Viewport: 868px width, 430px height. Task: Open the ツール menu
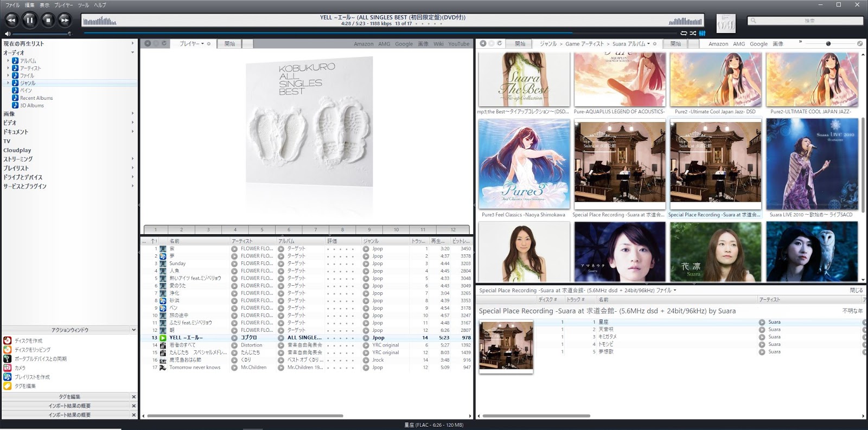point(84,5)
